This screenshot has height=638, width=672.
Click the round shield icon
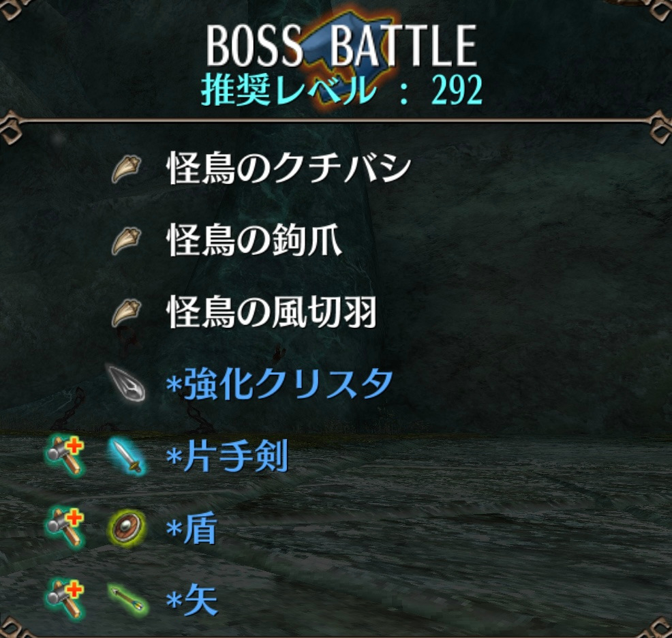(127, 528)
